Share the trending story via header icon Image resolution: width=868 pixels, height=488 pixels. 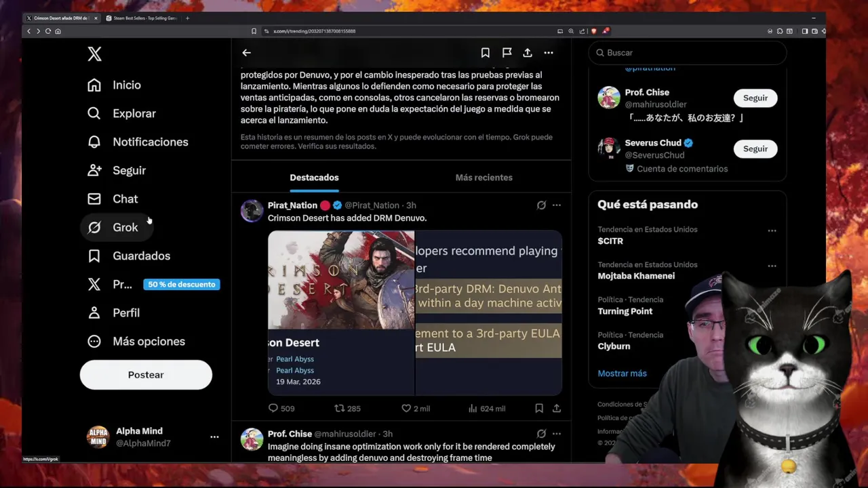pos(528,52)
